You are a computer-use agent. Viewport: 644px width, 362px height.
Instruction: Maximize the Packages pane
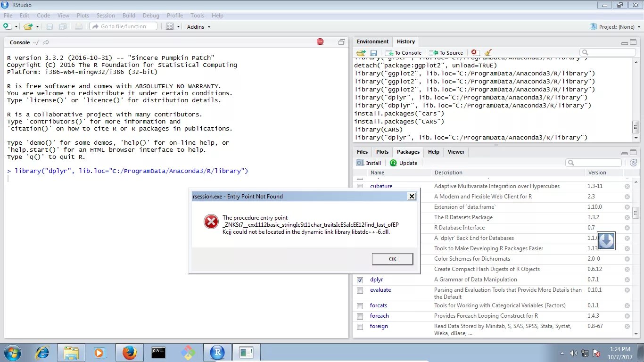(633, 152)
